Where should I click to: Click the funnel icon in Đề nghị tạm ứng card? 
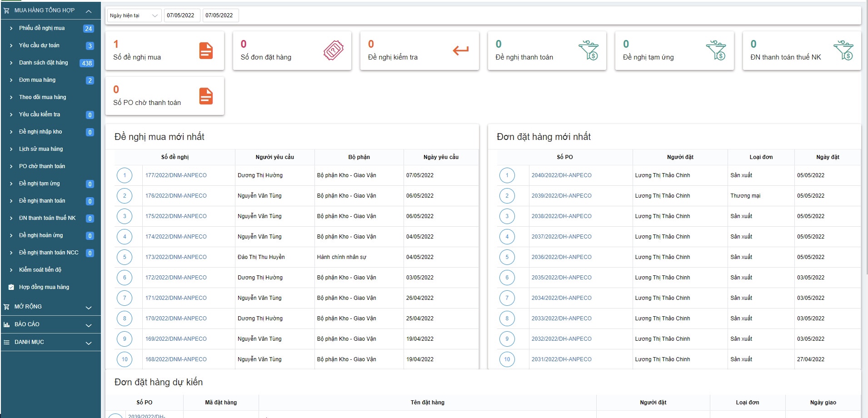716,50
